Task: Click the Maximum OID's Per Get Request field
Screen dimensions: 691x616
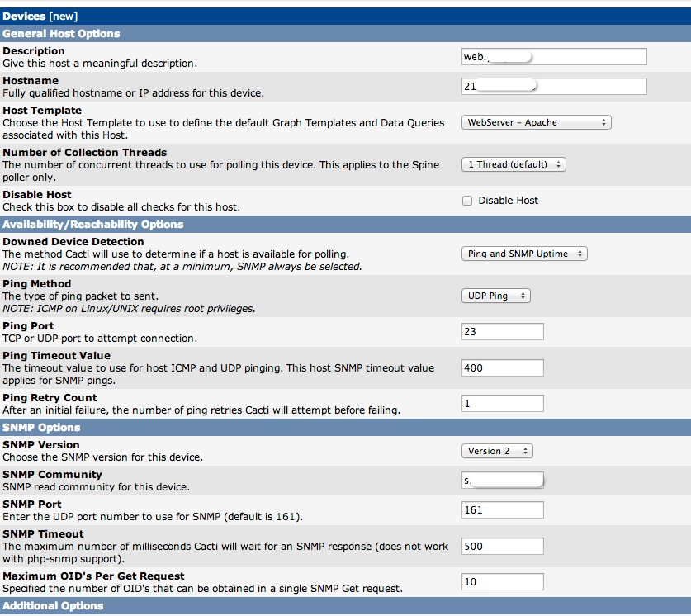Action: (x=503, y=582)
